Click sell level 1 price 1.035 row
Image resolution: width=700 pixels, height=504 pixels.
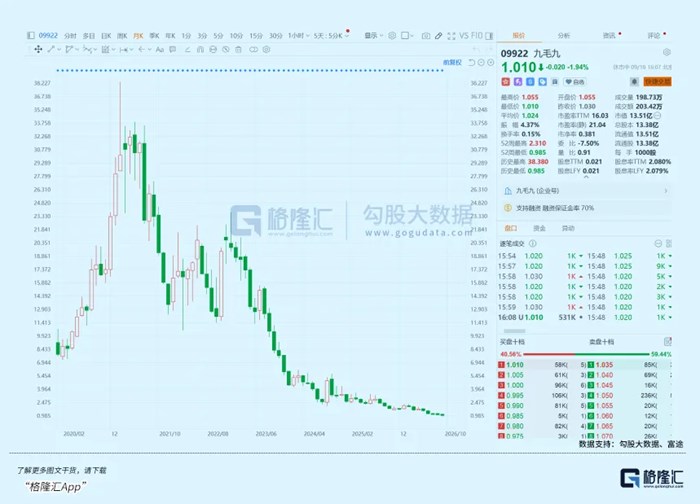click(x=629, y=365)
